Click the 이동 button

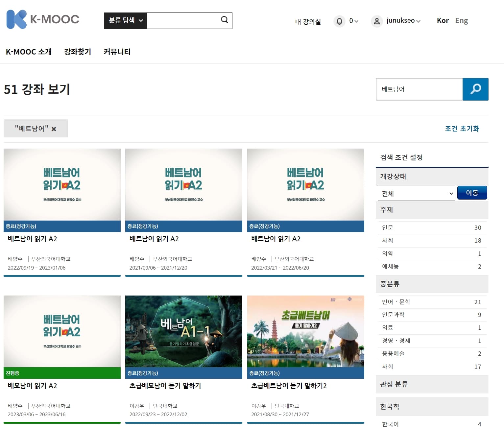pos(472,193)
